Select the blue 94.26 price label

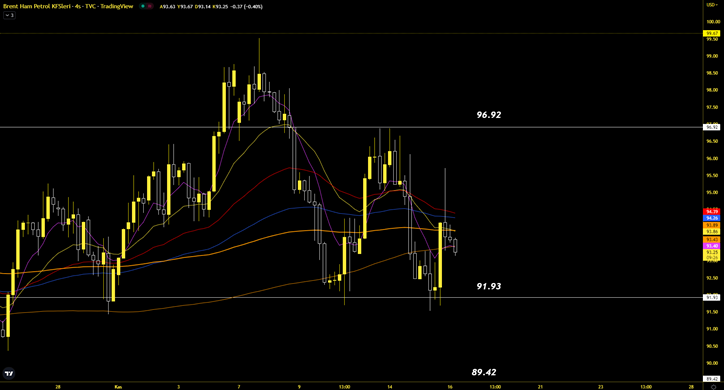712,218
